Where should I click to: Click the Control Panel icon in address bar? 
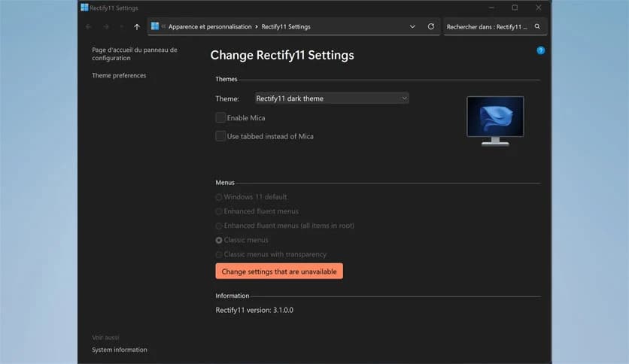point(155,26)
